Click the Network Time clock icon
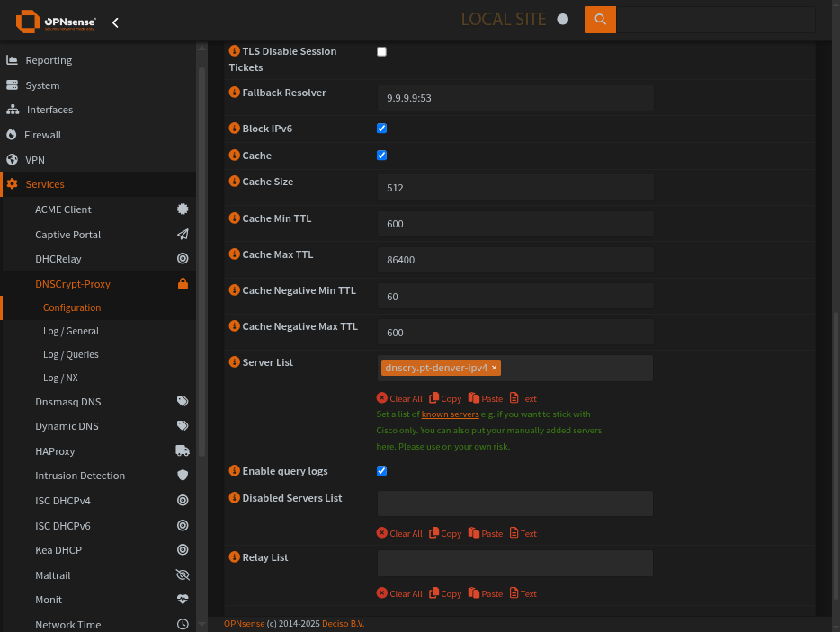 coord(183,624)
